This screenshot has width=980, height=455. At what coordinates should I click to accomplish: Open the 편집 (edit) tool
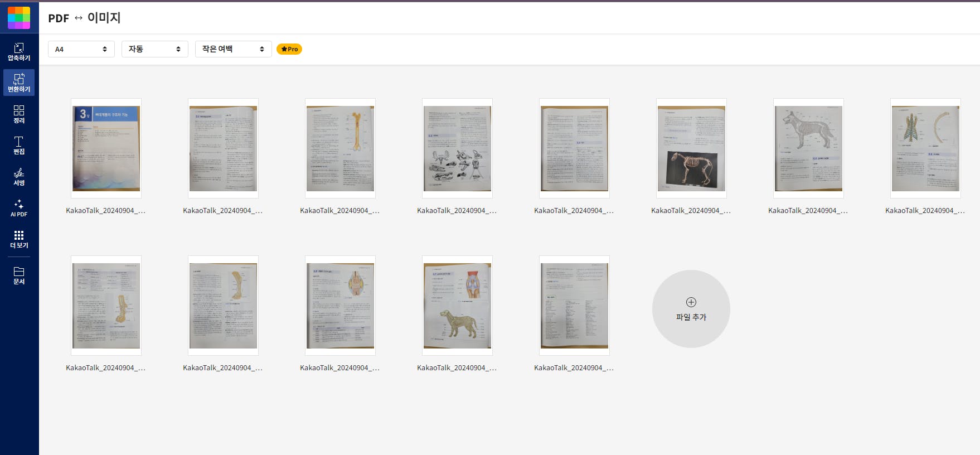click(19, 145)
